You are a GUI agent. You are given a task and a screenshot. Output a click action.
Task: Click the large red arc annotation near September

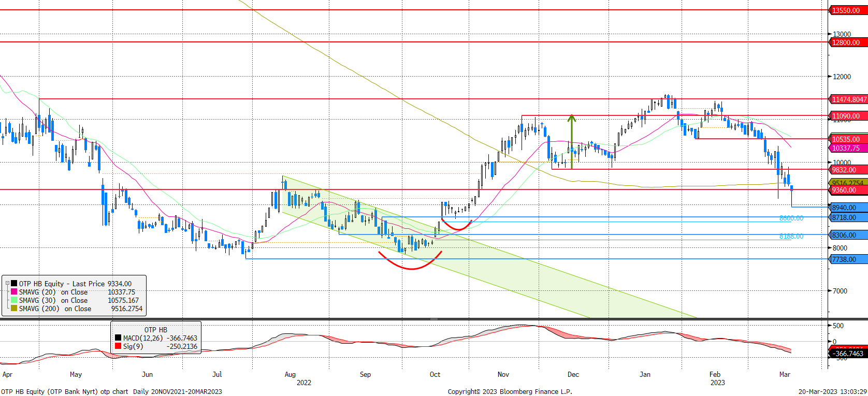(x=410, y=261)
